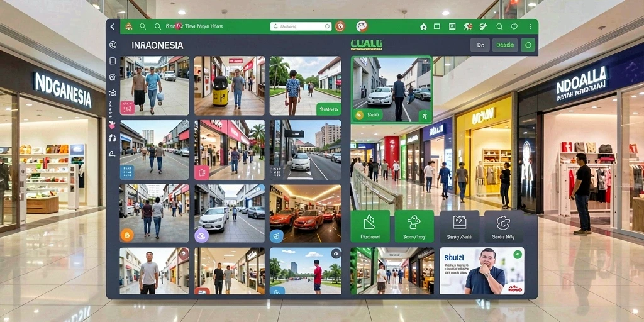Open the headphones icon in left sidebar
The height and width of the screenshot is (322, 644).
click(x=112, y=138)
